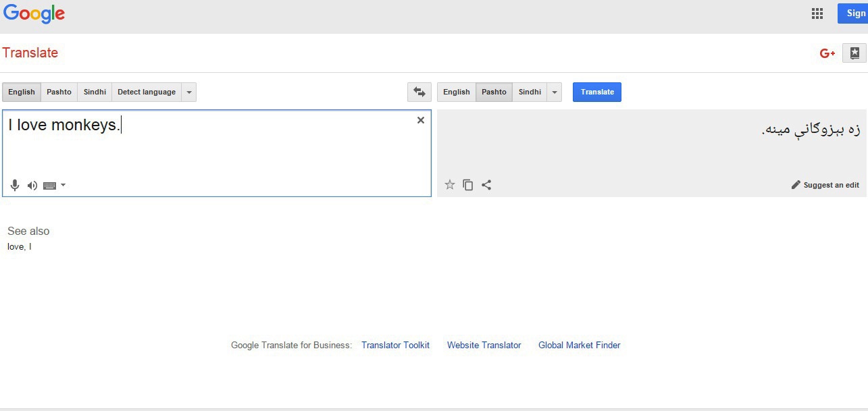Click the Google+ share icon
Viewport: 868px width, 411px height.
pos(827,53)
